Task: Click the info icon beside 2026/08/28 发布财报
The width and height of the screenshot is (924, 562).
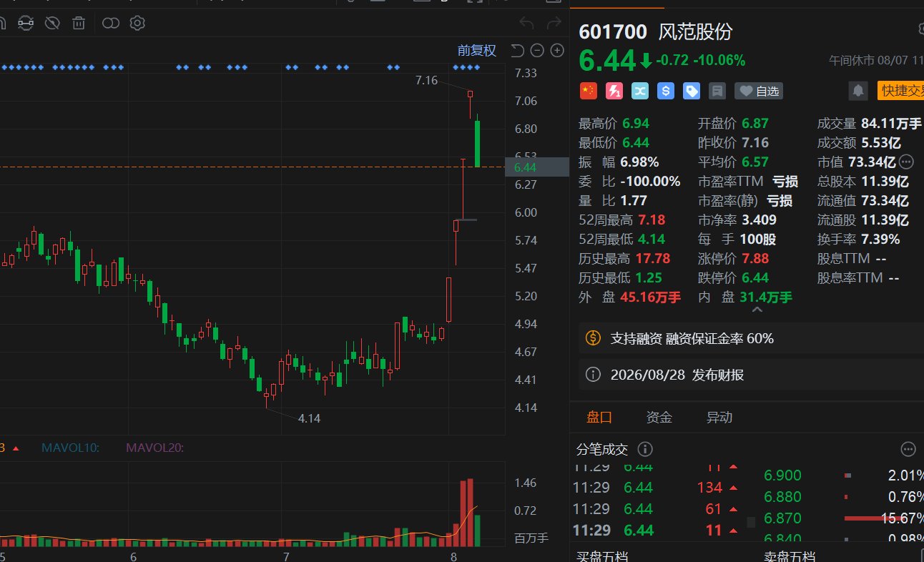Action: click(x=593, y=375)
